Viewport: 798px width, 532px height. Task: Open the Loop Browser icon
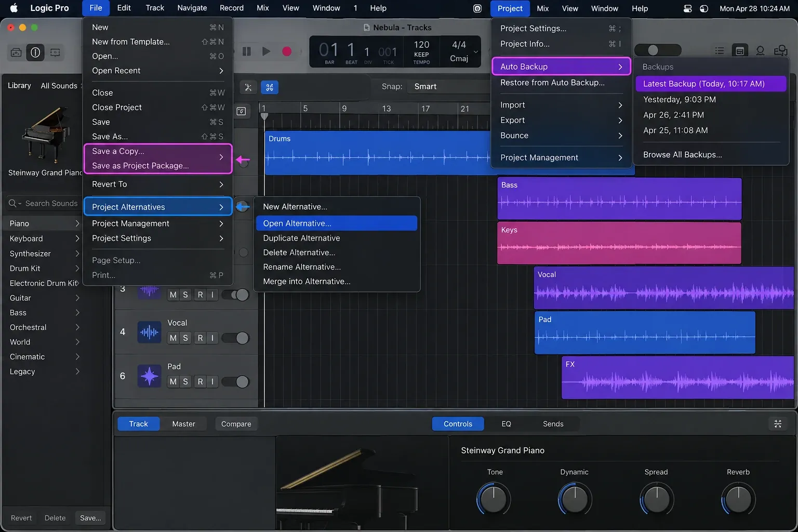(760, 51)
